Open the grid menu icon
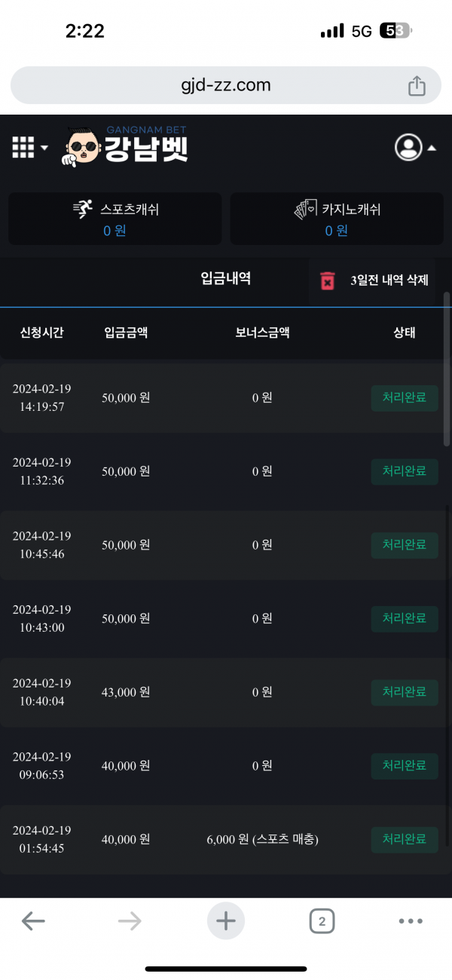Image resolution: width=452 pixels, height=980 pixels. pos(23,148)
